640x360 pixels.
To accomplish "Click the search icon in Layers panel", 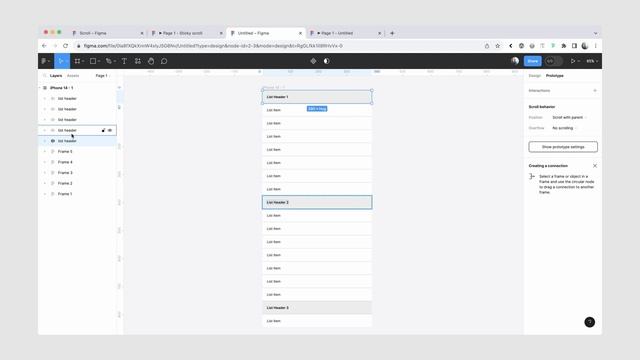I will tap(44, 76).
